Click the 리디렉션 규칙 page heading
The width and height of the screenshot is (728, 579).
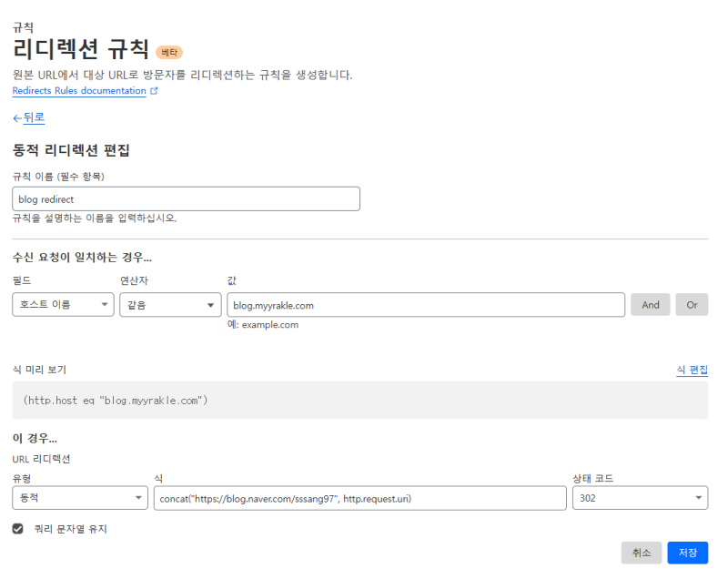coord(81,50)
